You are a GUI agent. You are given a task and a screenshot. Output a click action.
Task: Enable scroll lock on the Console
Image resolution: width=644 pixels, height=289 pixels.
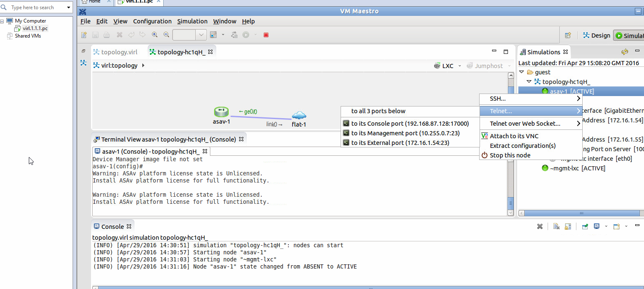(x=568, y=226)
